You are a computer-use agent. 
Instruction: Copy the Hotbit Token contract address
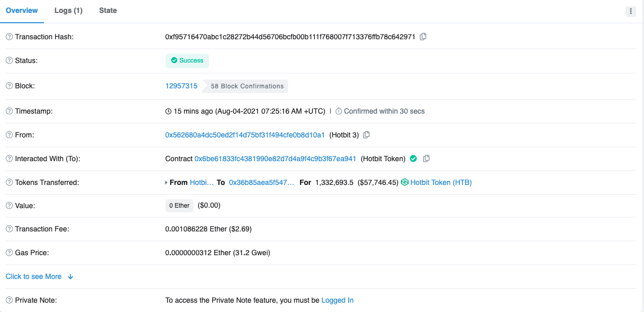coord(426,159)
